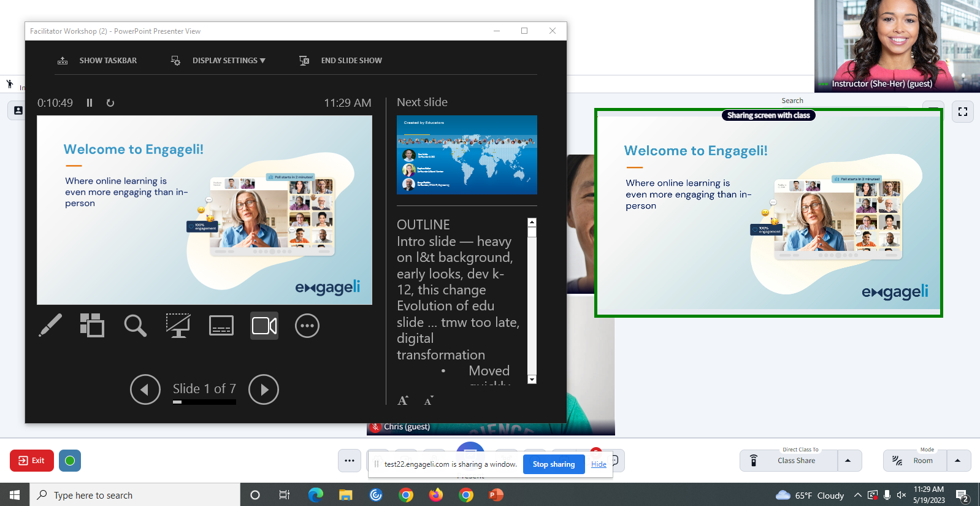Pause the presentation timer
The image size is (980, 506).
tap(90, 103)
